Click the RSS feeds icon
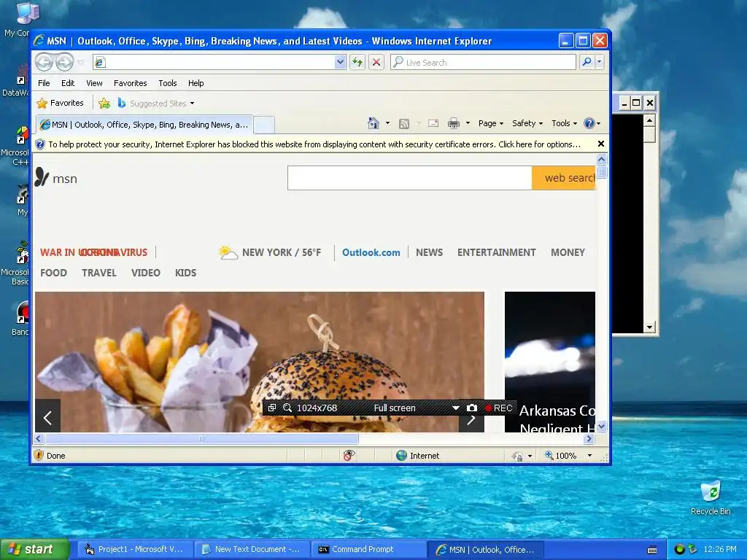The image size is (747, 560). click(404, 124)
